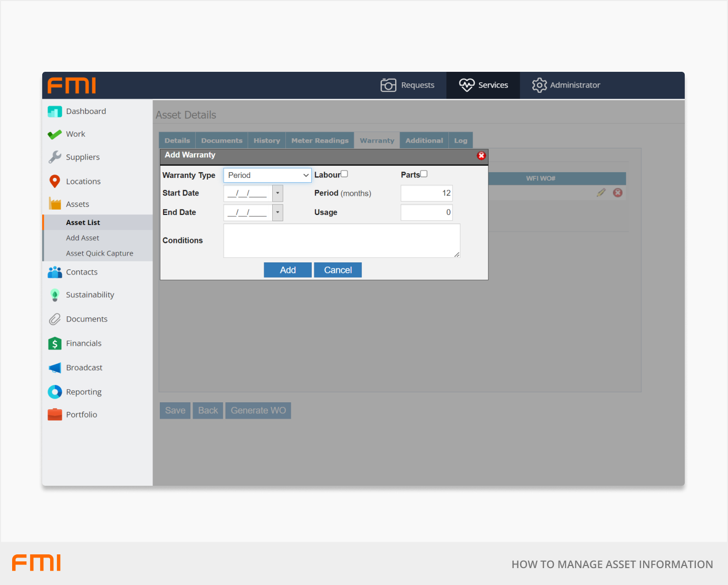
Task: Tick the Parts checkbox
Action: [424, 174]
